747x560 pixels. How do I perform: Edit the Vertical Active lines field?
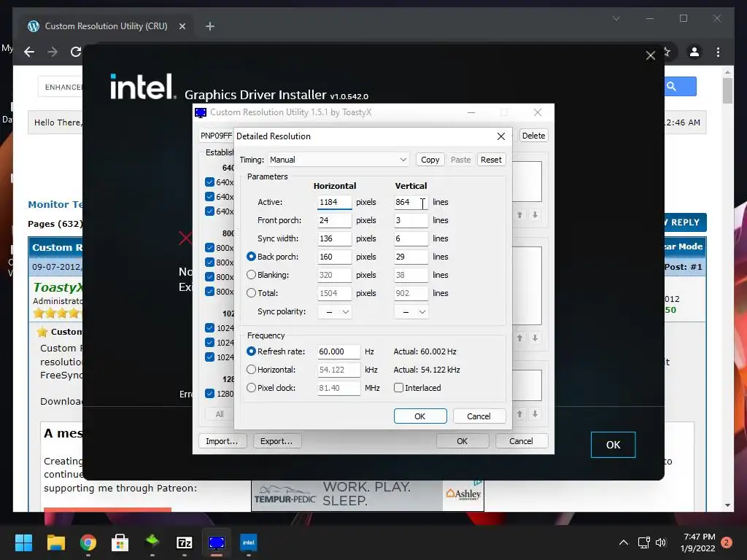click(411, 202)
